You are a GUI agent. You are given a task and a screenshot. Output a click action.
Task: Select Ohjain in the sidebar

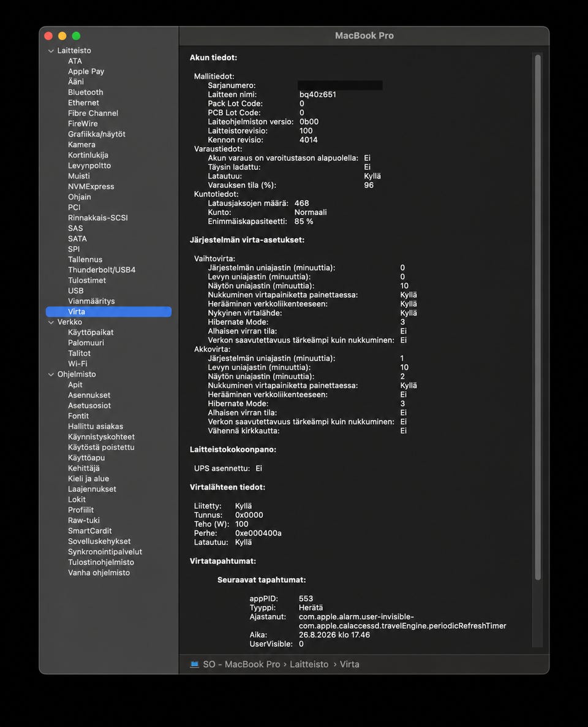tap(79, 197)
